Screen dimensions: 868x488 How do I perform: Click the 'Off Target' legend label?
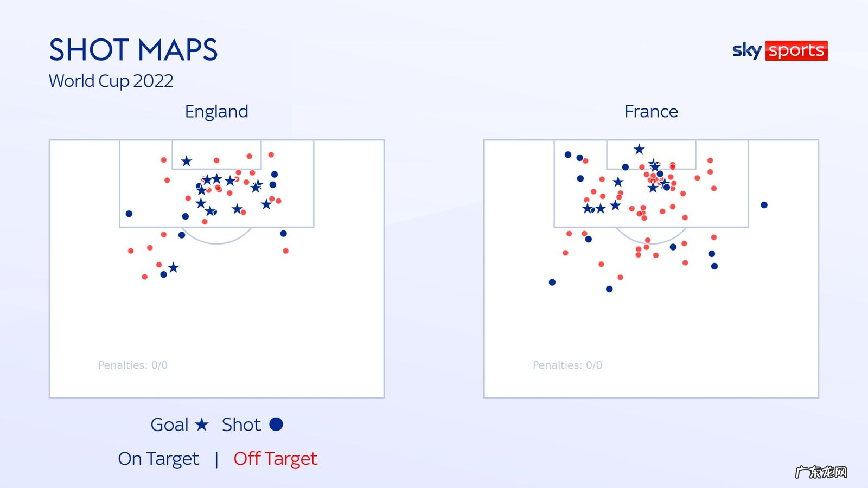coord(275,459)
